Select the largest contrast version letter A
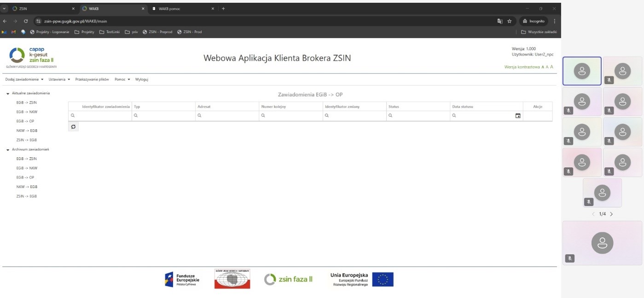Viewport: 644px width, 298px height. [x=551, y=67]
